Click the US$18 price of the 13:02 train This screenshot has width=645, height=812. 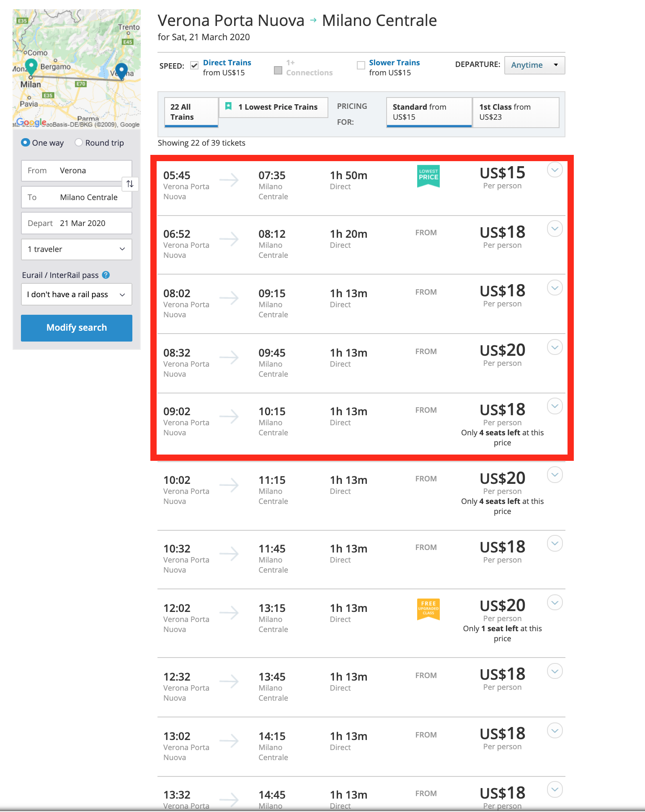502,734
